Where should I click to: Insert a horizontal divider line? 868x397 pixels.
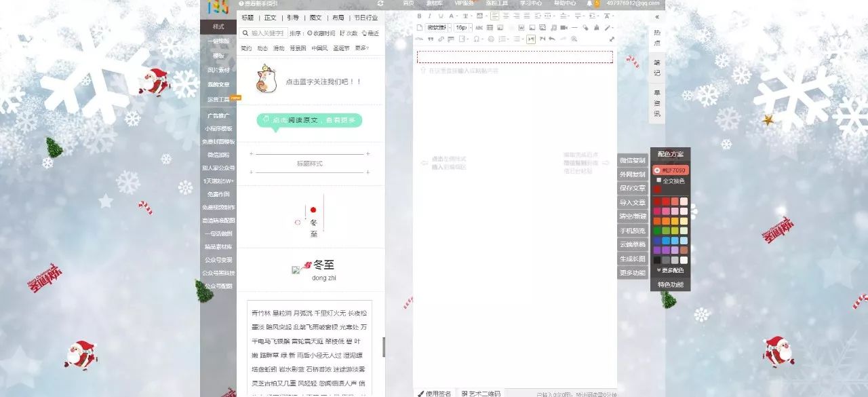coord(574,28)
